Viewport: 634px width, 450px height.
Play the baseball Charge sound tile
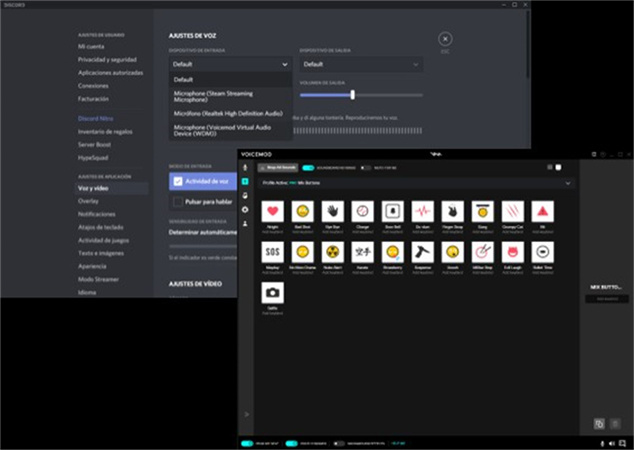363,211
